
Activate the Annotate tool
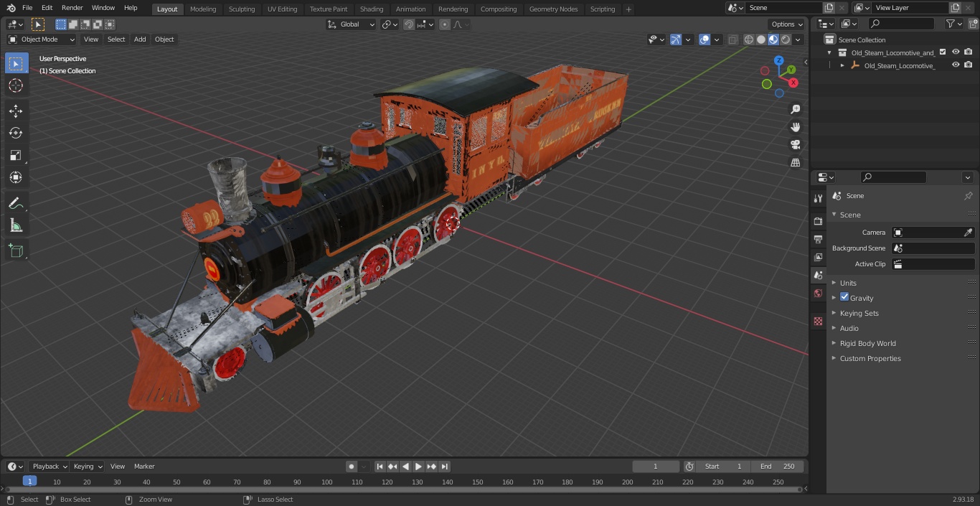point(16,204)
